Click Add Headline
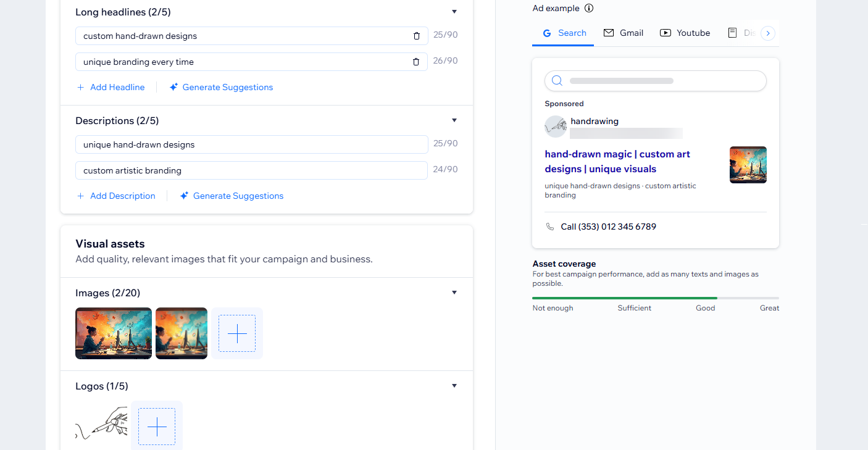868x450 pixels. point(111,87)
